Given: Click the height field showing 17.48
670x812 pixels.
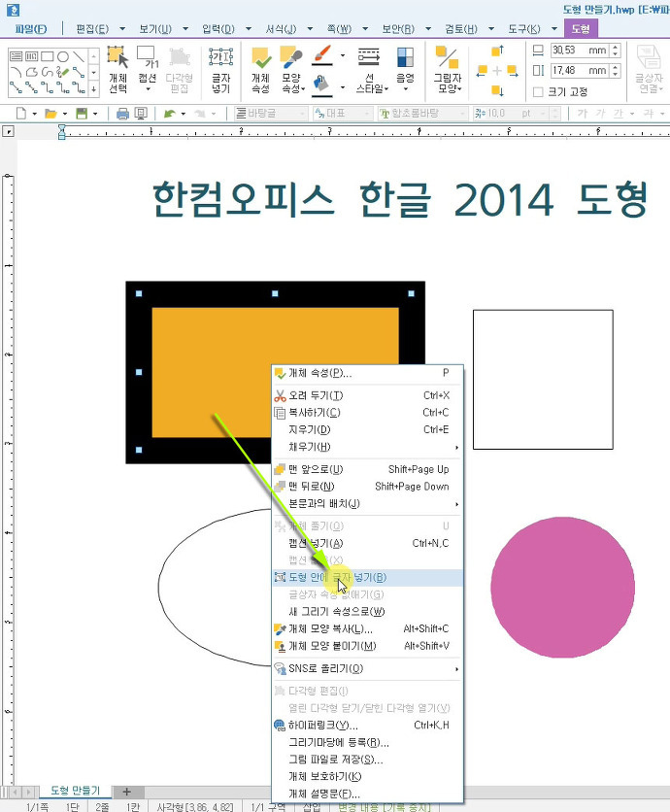Looking at the screenshot, I should pyautogui.click(x=579, y=71).
